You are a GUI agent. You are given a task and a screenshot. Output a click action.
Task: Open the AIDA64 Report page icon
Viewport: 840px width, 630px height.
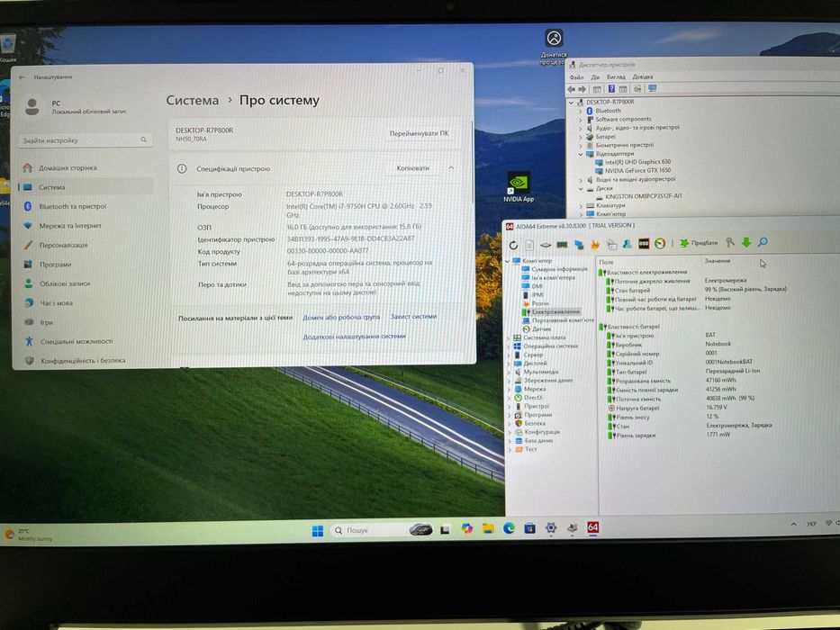point(529,245)
